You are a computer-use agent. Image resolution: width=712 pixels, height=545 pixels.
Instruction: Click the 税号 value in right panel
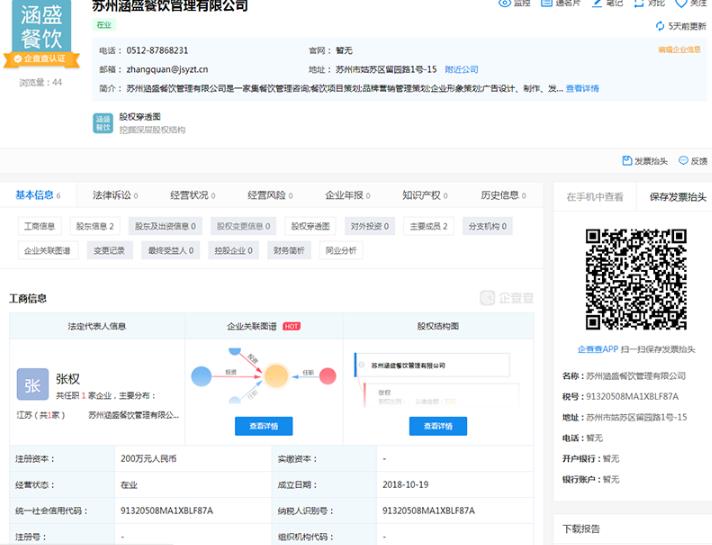point(632,396)
